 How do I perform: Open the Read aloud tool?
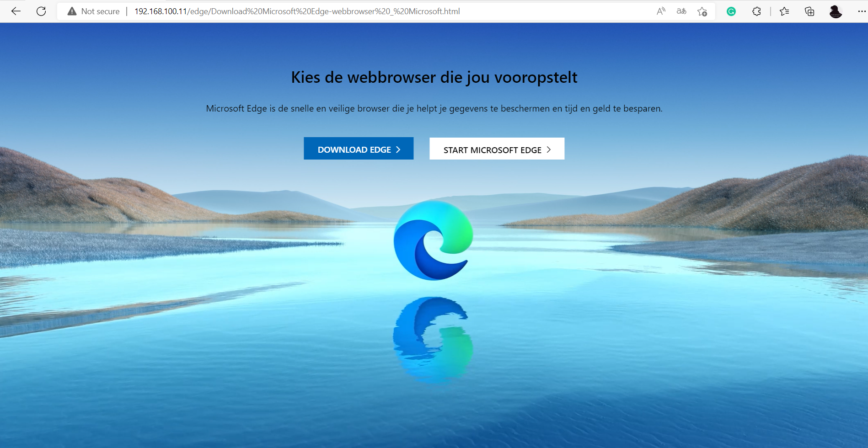[661, 11]
